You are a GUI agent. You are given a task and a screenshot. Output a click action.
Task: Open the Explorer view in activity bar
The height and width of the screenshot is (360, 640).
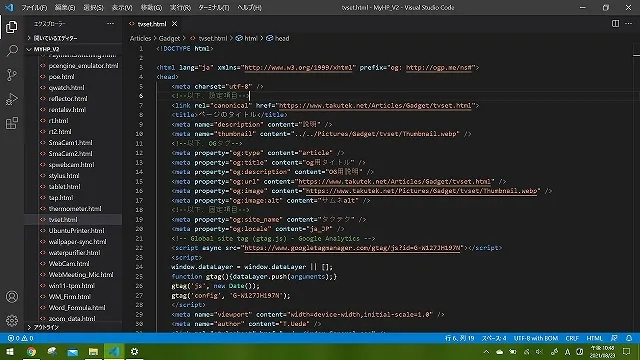coord(12,27)
